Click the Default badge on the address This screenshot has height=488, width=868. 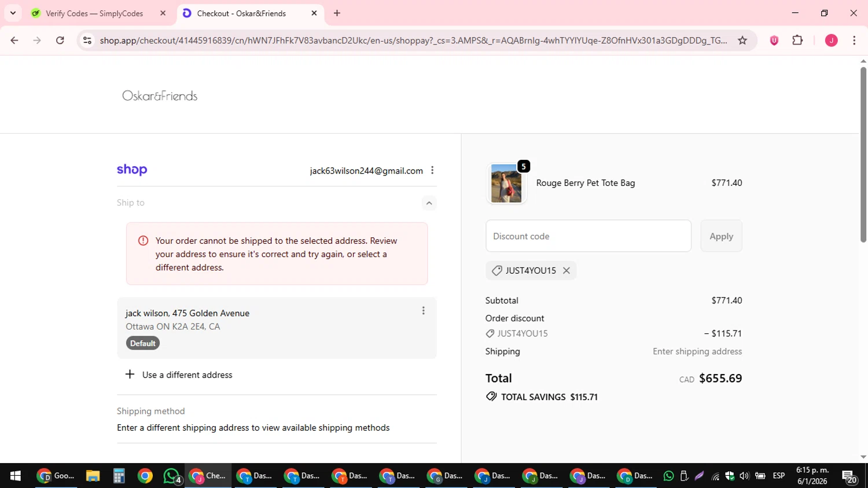click(143, 343)
